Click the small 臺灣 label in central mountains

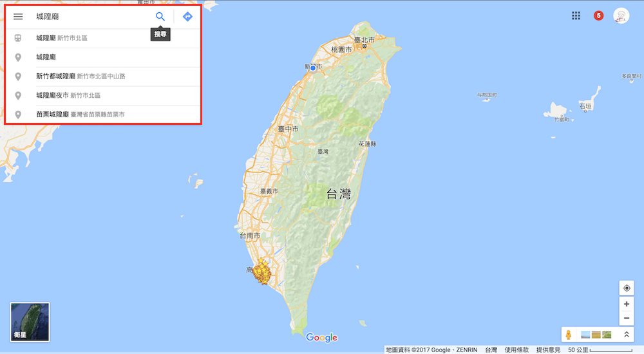coord(323,151)
